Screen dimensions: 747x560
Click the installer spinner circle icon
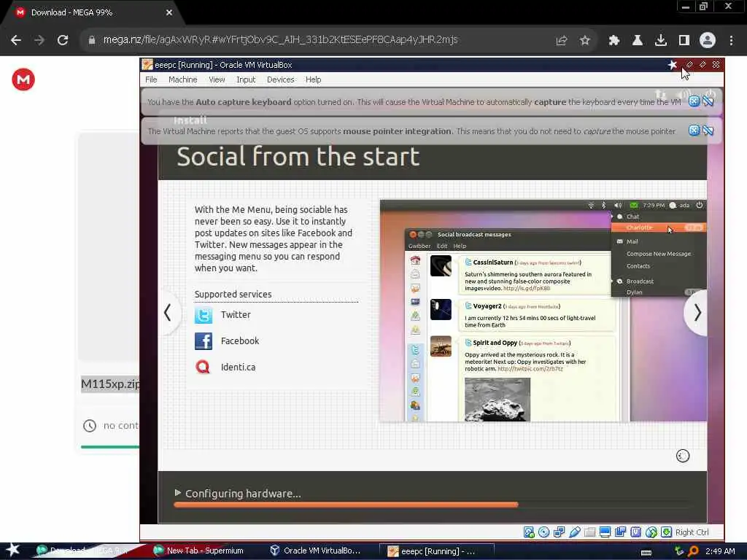click(x=683, y=456)
